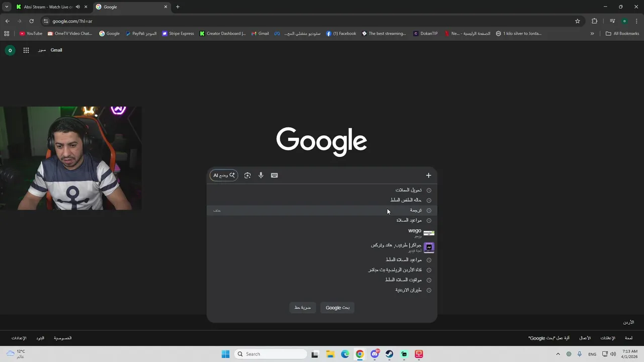This screenshot has width=644, height=362.
Task: Close the Google tab
Action: 166,7
